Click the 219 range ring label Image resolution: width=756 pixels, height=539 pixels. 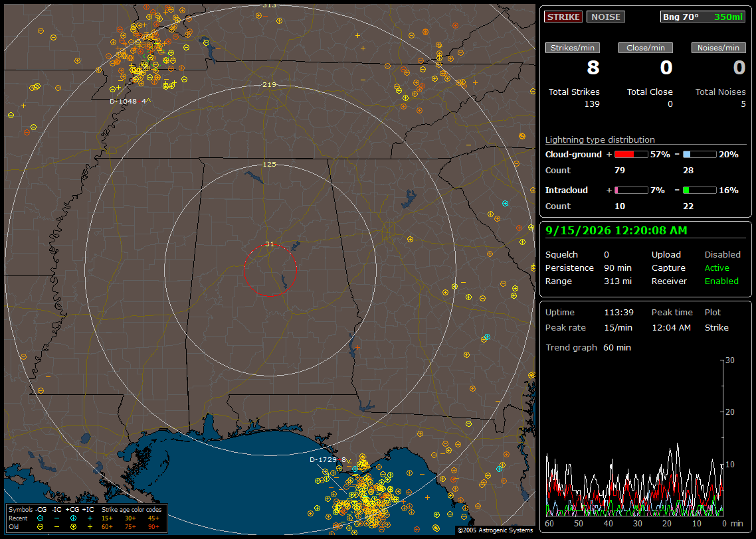(269, 84)
